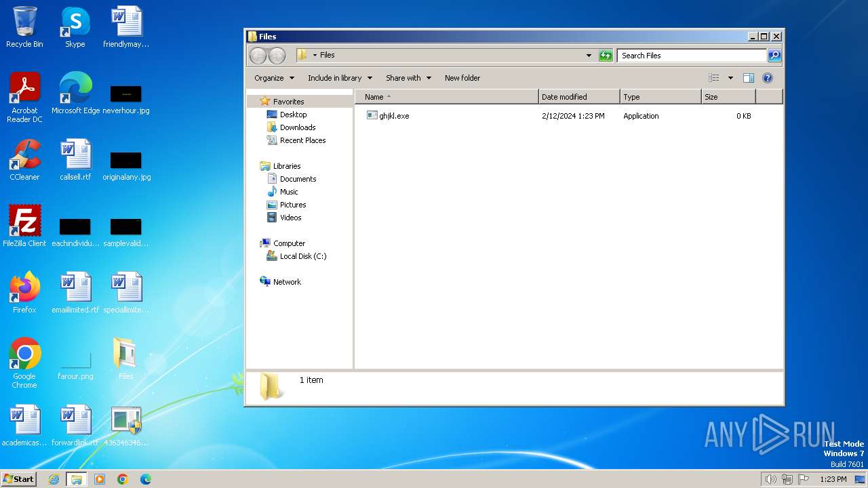The image size is (868, 488).
Task: Click the search magnifier button
Action: coord(774,56)
